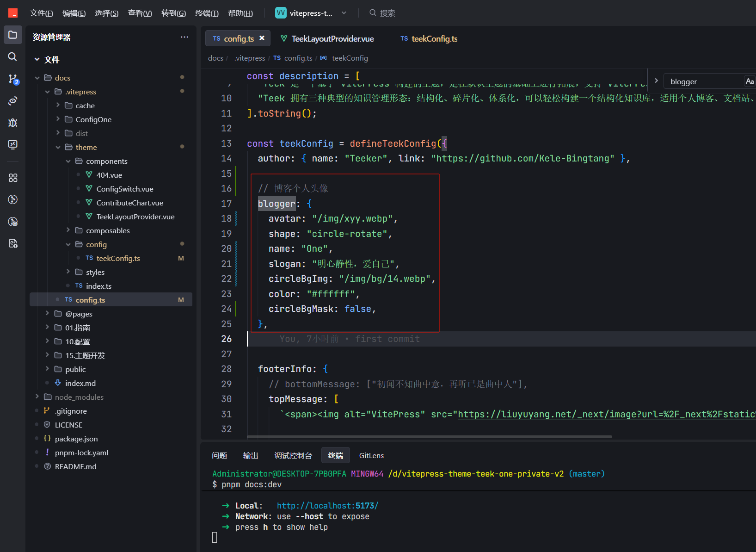This screenshot has height=552, width=756.
Task: Open the 文件(F) menu
Action: tap(41, 13)
